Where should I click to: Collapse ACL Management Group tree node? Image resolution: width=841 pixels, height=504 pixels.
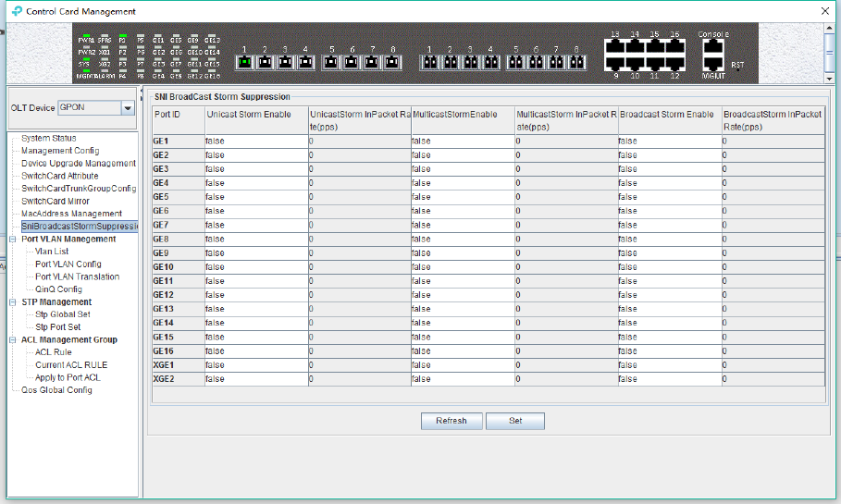click(12, 340)
